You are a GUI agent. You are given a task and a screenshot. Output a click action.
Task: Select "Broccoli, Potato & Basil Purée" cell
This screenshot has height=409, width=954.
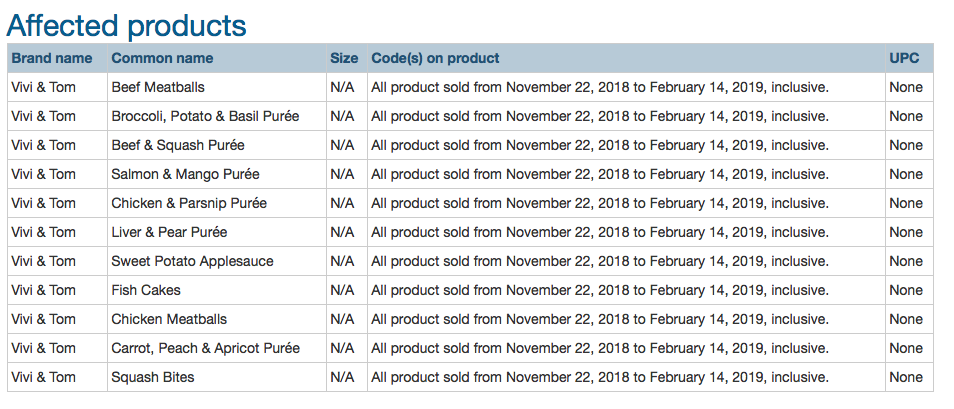coord(205,116)
